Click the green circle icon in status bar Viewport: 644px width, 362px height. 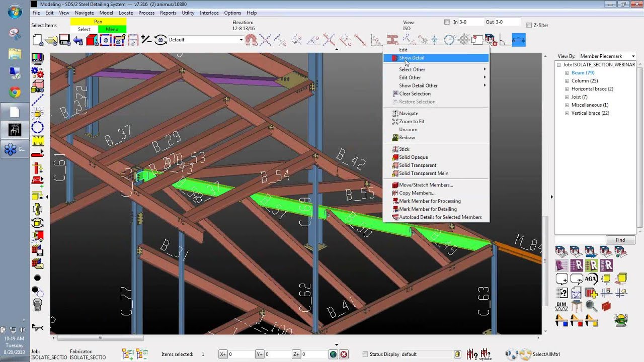click(333, 354)
